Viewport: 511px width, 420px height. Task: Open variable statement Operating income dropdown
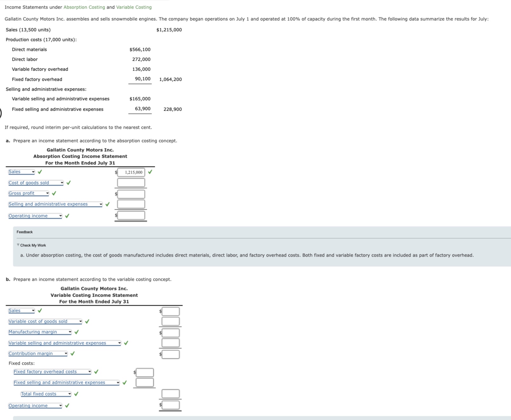coord(35,406)
